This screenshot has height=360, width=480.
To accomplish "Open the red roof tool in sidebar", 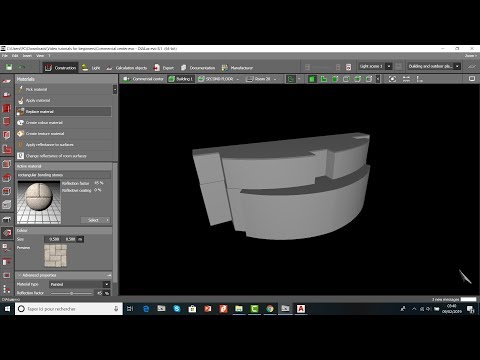I will point(7,177).
